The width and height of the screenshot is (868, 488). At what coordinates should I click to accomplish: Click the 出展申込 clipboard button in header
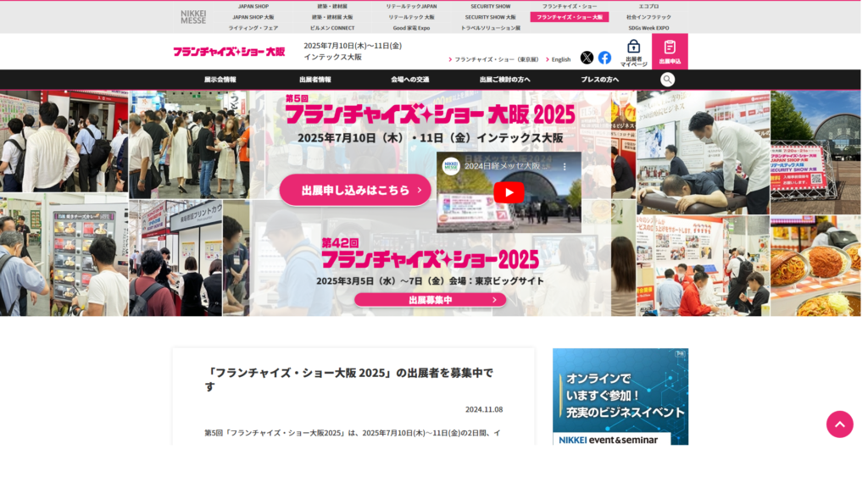point(670,52)
